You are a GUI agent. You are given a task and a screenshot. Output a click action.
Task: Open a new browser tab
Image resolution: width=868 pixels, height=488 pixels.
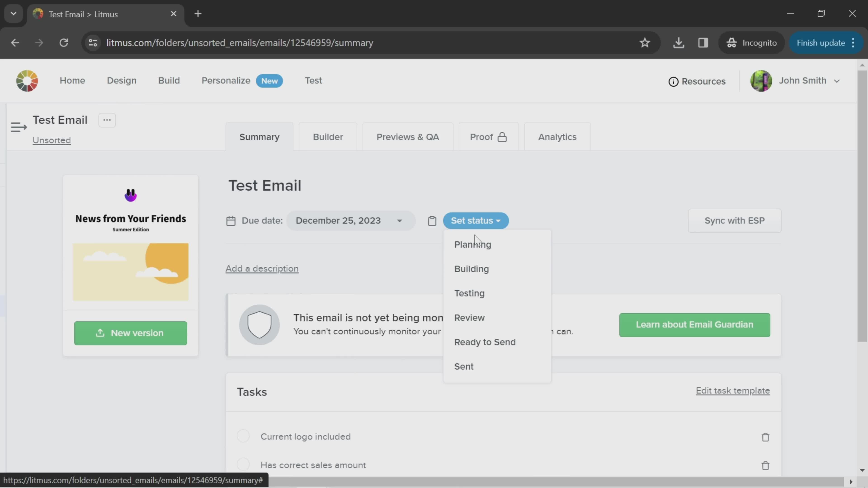pos(198,14)
